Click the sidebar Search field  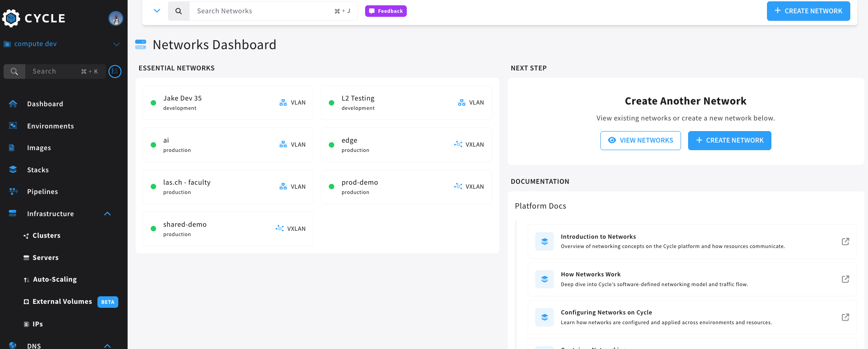(x=65, y=71)
